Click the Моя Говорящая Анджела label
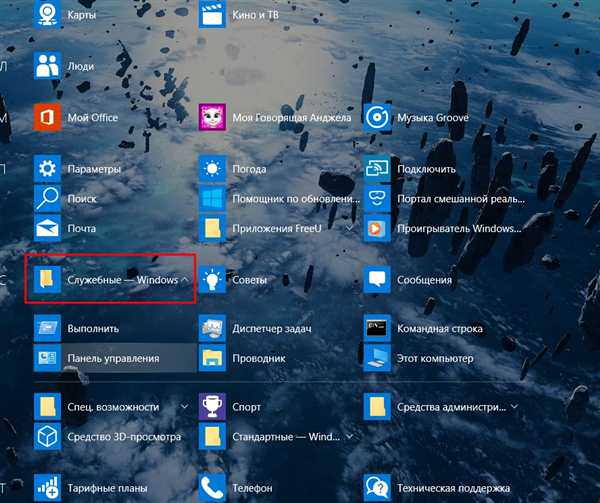 [x=292, y=117]
